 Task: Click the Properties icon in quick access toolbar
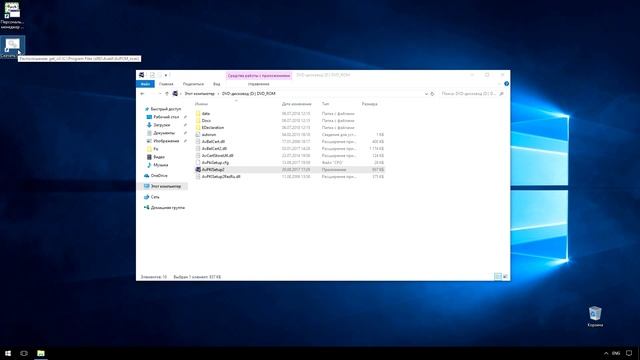coord(152,75)
